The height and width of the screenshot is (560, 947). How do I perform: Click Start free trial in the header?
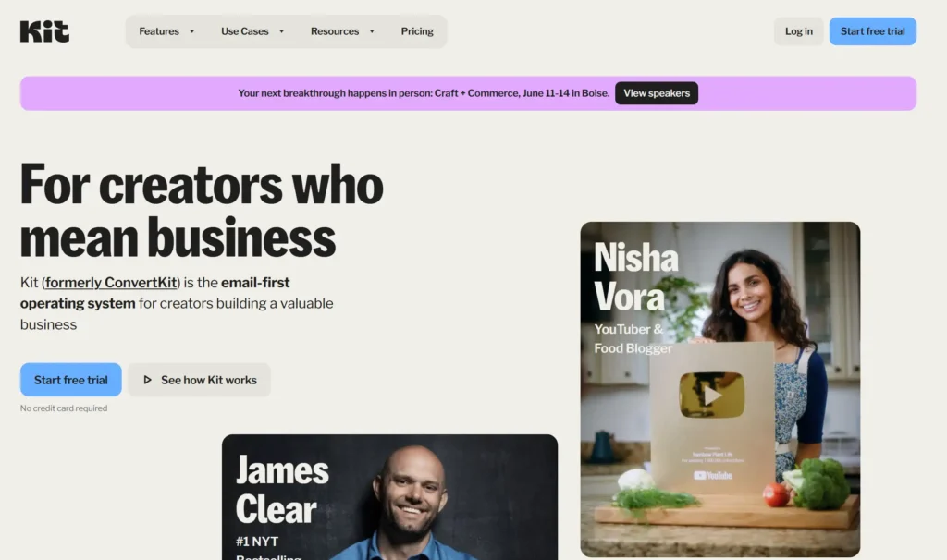coord(873,31)
